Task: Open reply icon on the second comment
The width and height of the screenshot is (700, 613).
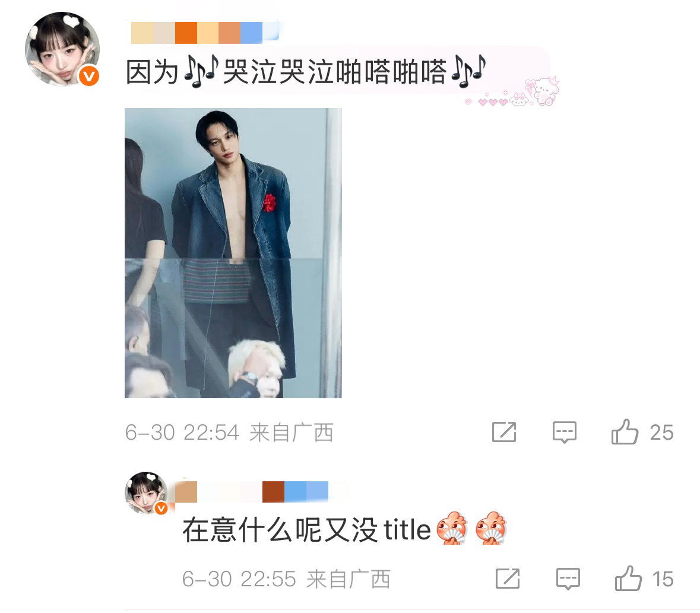Action: click(568, 579)
